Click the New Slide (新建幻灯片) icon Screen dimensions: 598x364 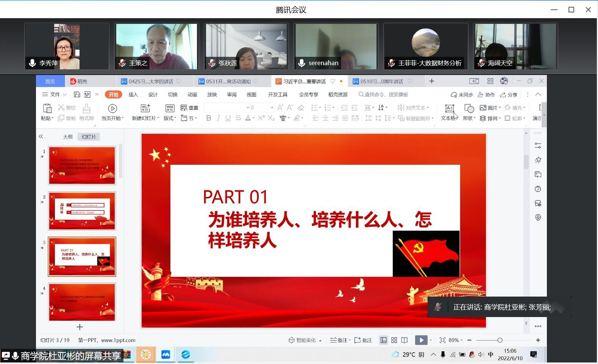tap(145, 109)
